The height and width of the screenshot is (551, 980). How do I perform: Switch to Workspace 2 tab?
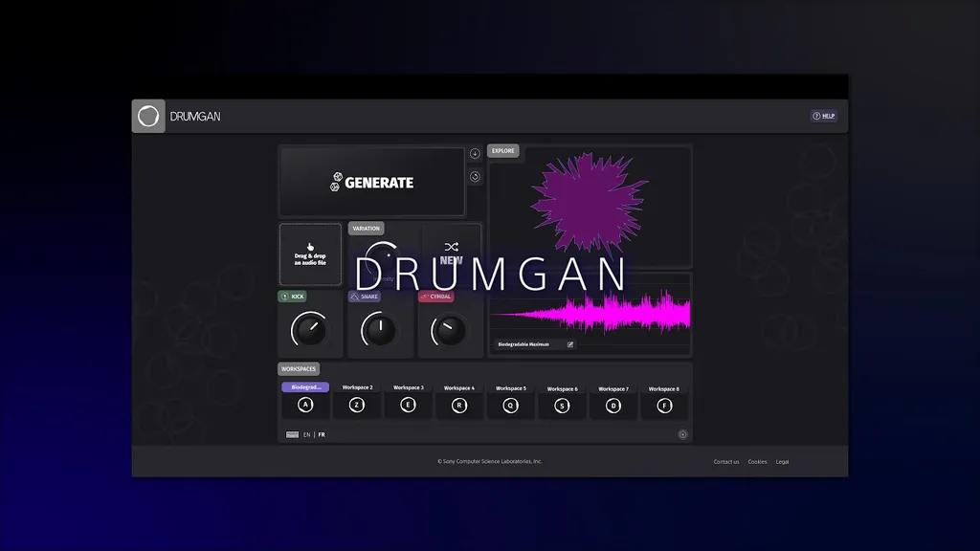pyautogui.click(x=357, y=387)
